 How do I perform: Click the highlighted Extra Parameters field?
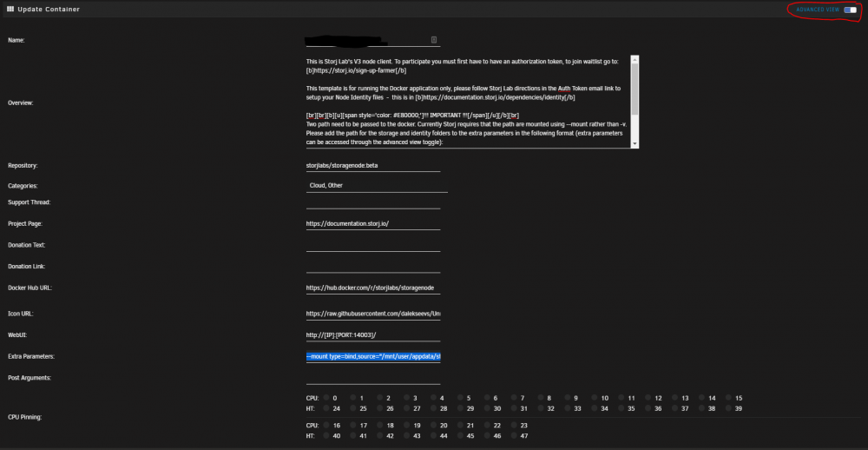(373, 356)
